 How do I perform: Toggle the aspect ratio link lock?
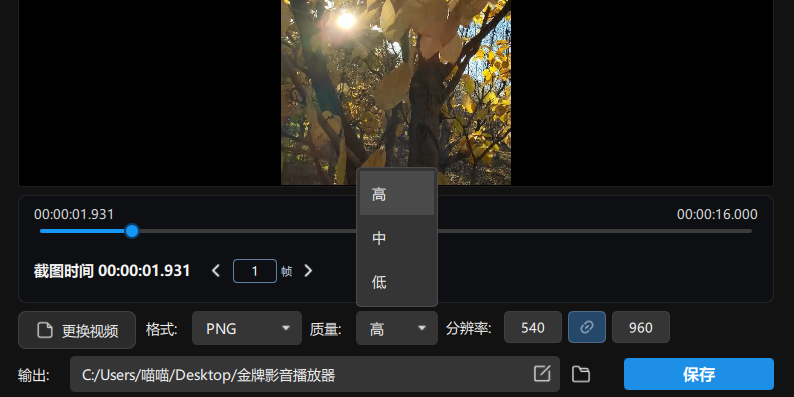click(x=586, y=327)
